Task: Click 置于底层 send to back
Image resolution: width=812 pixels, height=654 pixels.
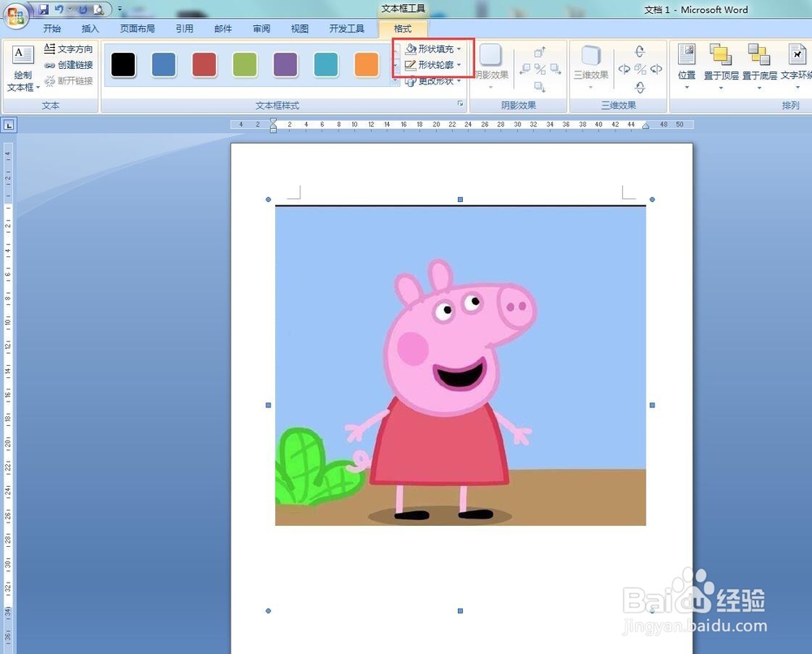Action: coord(759,67)
